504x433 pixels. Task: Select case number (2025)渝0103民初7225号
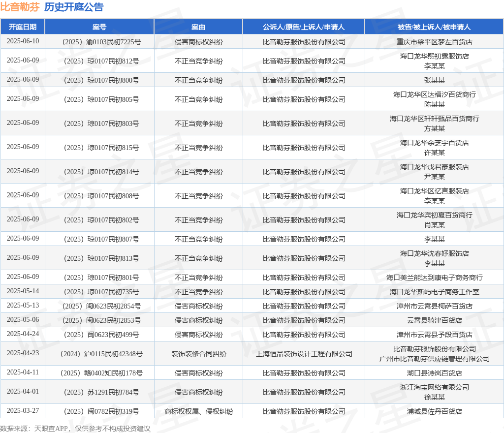[101, 42]
